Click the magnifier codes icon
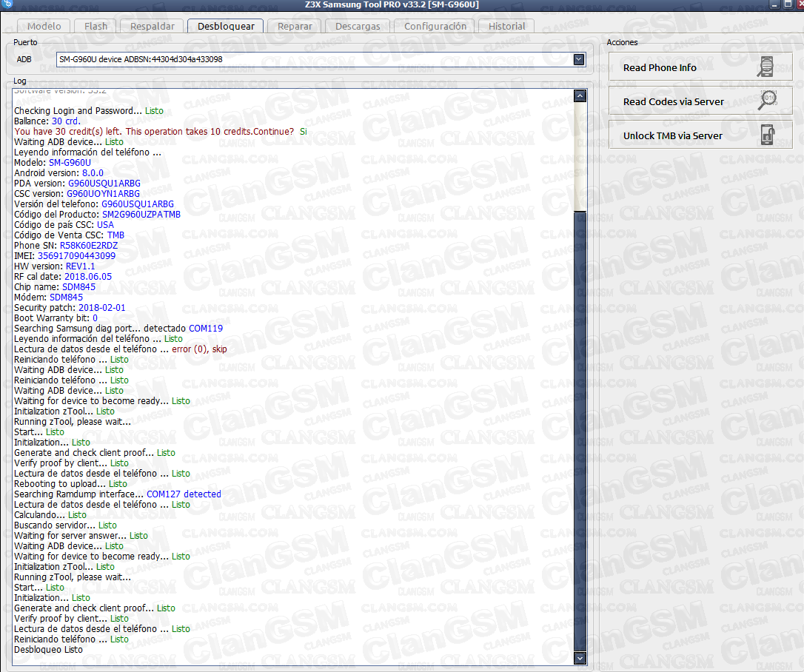Image resolution: width=804 pixels, height=672 pixels. (768, 100)
